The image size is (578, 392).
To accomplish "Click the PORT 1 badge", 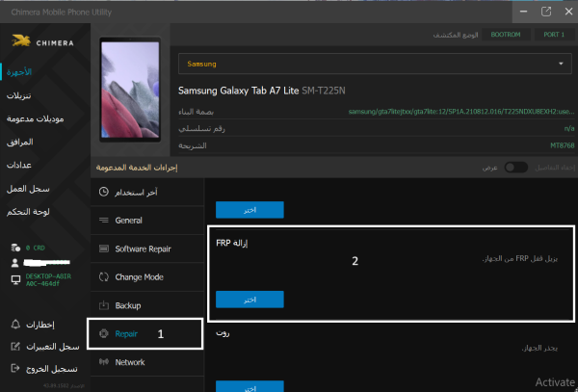I will 554,35.
